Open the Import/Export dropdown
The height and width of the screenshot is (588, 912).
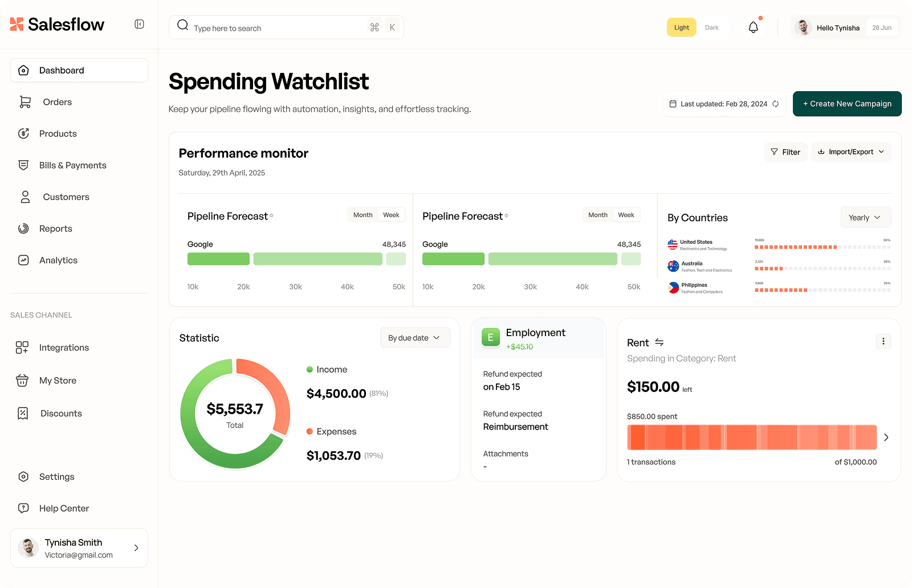click(x=851, y=152)
